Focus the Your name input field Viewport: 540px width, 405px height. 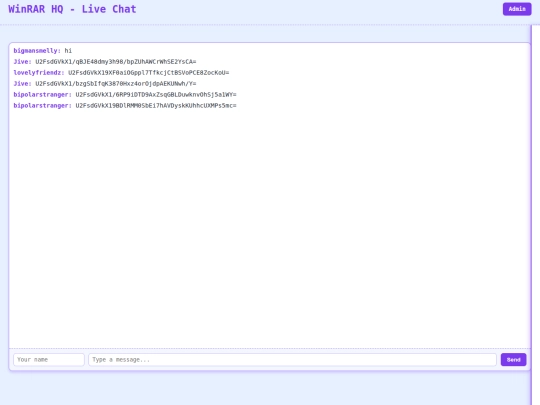tap(49, 360)
